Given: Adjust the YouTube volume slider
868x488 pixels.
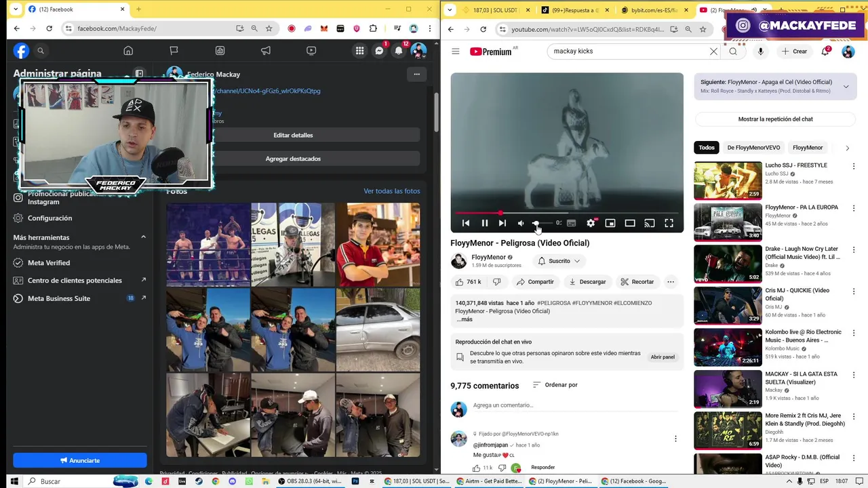Looking at the screenshot, I should coord(541,223).
